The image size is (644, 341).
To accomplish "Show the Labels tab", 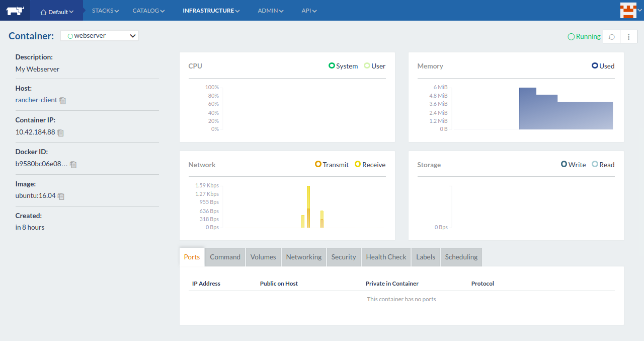I will (x=426, y=257).
